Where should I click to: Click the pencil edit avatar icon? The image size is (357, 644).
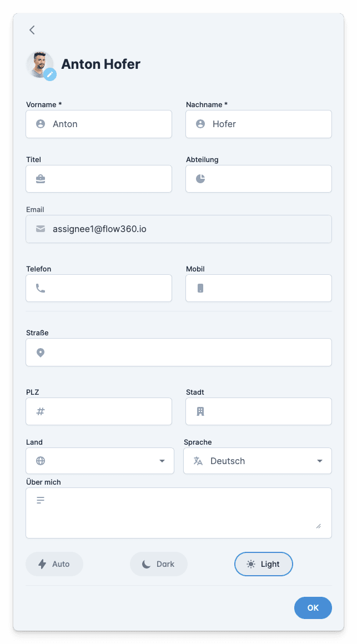(x=50, y=74)
